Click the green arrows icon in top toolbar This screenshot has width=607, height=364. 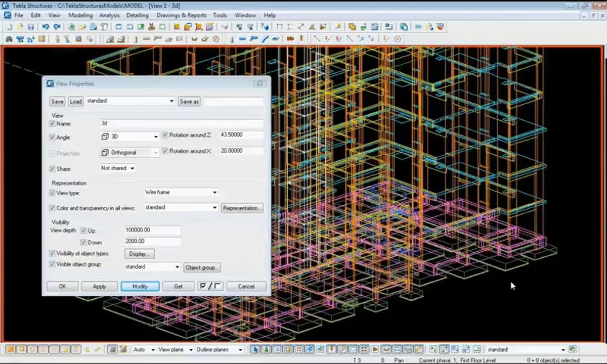pyautogui.click(x=418, y=27)
